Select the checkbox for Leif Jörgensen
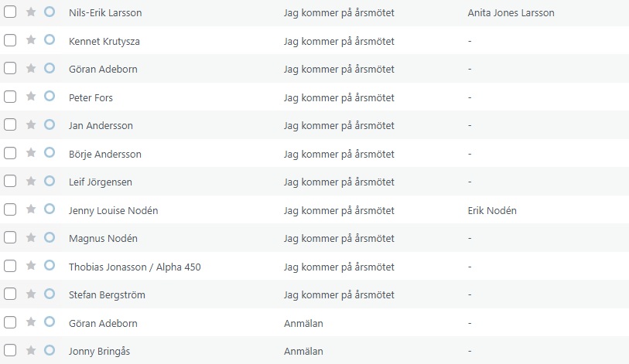 (10, 182)
